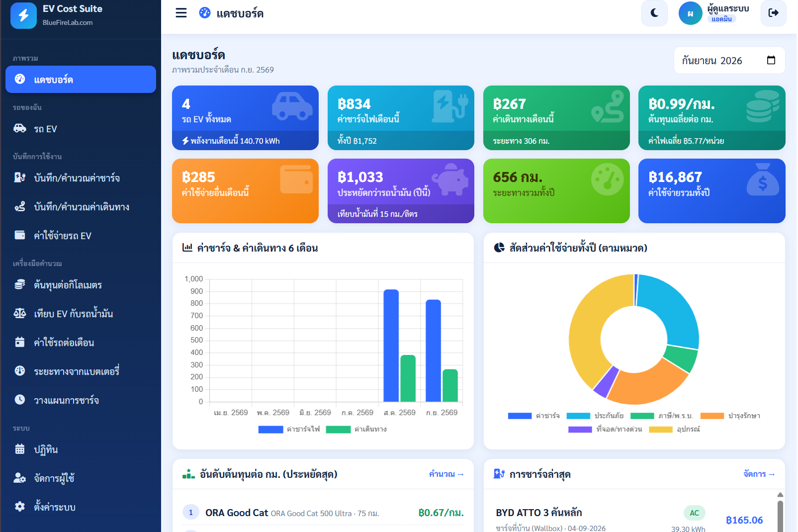The image size is (798, 532).
Task: Select ORA Good Cat ranking row
Action: [x=323, y=513]
